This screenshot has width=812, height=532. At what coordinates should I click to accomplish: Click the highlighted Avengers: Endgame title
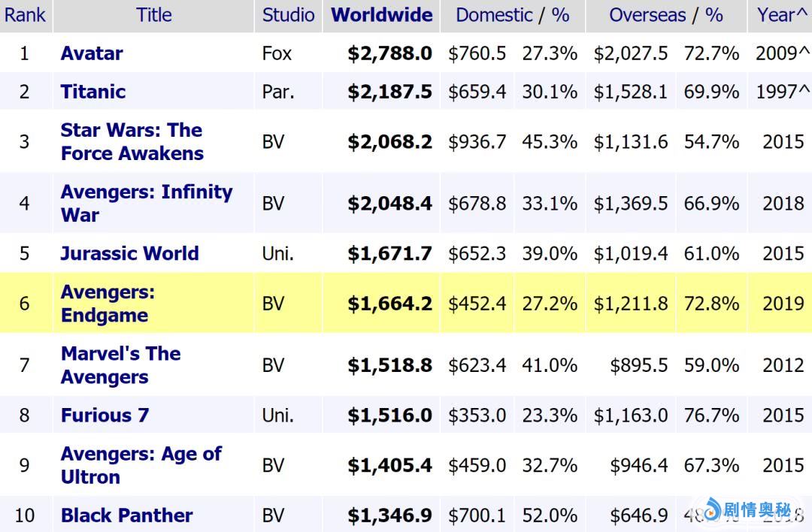pyautogui.click(x=108, y=303)
